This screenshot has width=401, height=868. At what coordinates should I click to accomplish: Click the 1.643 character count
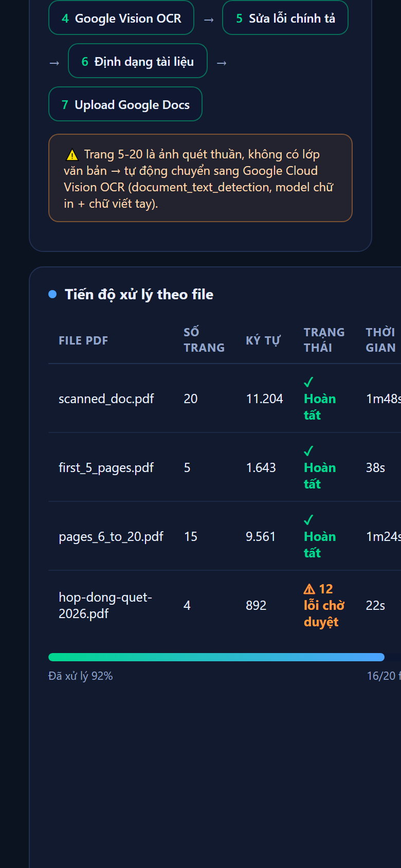pos(261,467)
